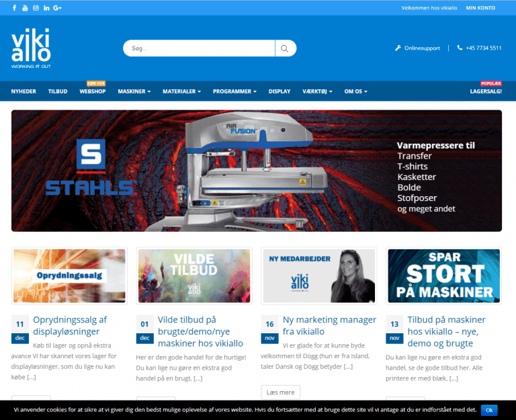Go to the TILBUD menu item
Viewport: 516px width, 420px height.
tap(58, 91)
